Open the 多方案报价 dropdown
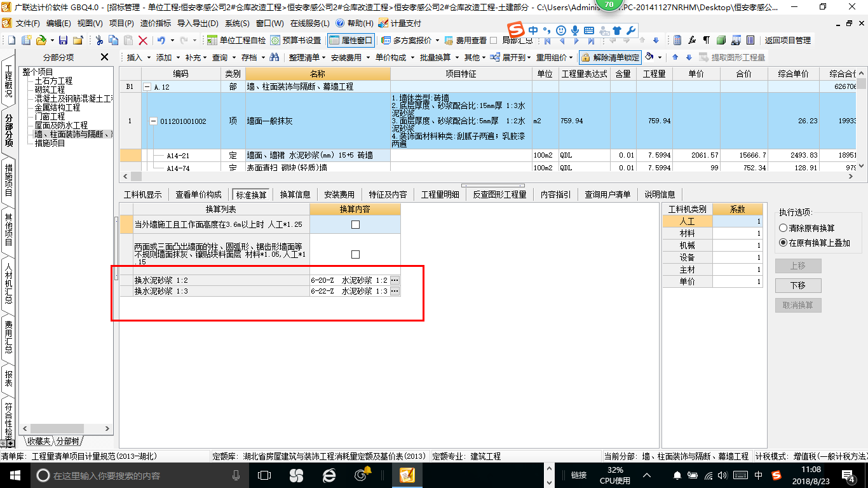This screenshot has height=488, width=868. point(410,40)
